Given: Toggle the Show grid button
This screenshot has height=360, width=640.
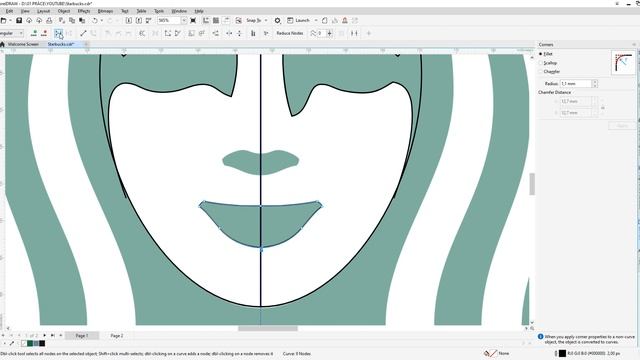Looking at the screenshot, I should click(216, 20).
